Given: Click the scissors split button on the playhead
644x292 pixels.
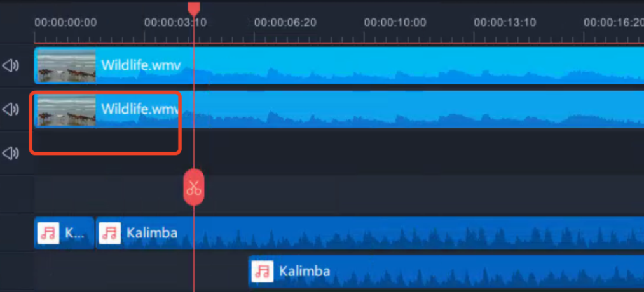Looking at the screenshot, I should [194, 187].
